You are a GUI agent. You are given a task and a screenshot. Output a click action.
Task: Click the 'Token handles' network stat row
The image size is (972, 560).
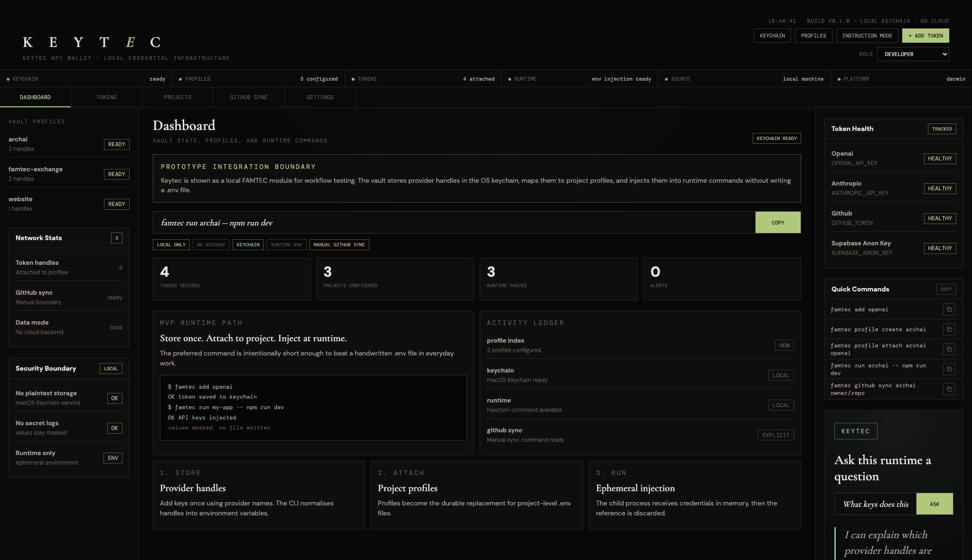tap(69, 267)
